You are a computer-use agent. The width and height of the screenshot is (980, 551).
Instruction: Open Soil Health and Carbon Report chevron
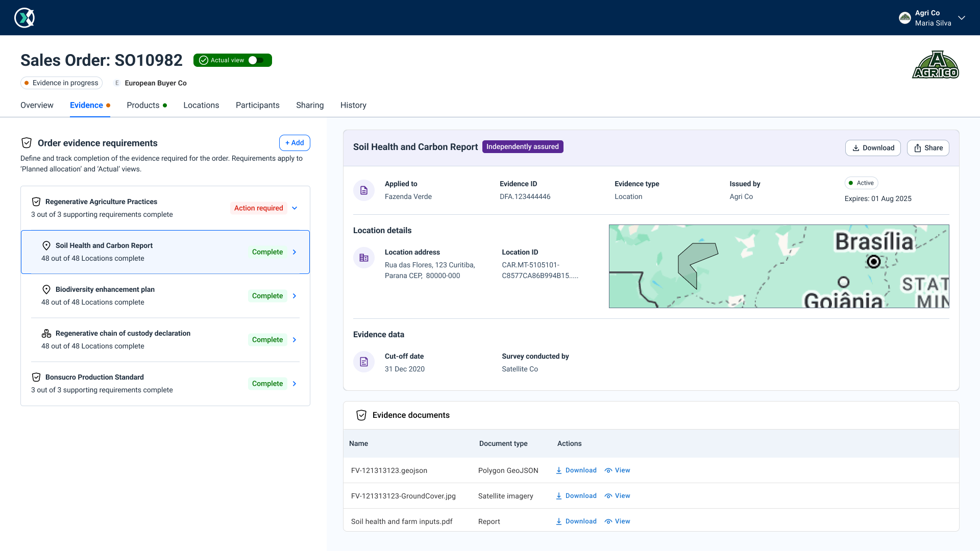tap(295, 252)
